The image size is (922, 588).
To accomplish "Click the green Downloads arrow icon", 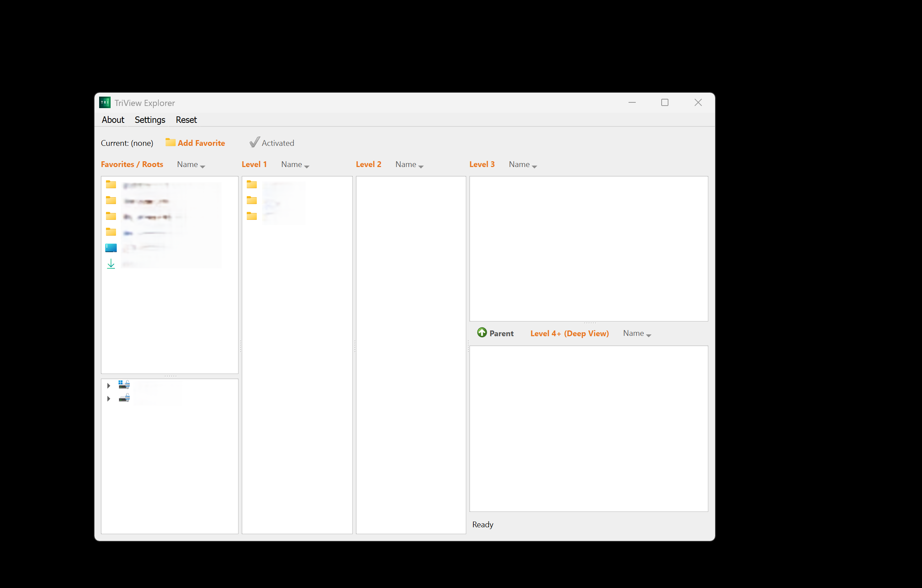I will (x=111, y=263).
